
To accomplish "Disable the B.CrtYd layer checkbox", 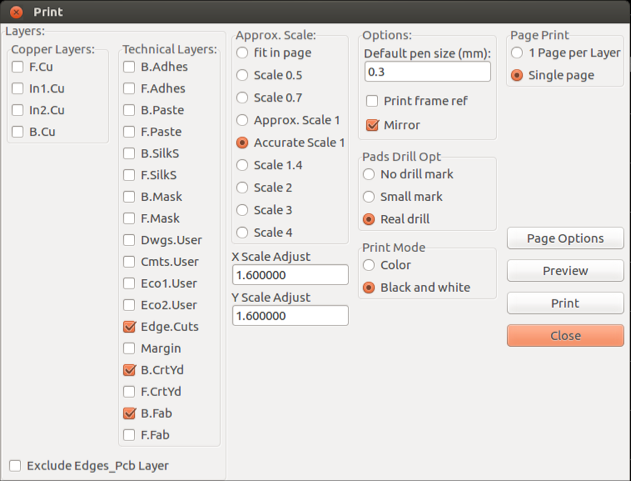I will click(x=130, y=370).
